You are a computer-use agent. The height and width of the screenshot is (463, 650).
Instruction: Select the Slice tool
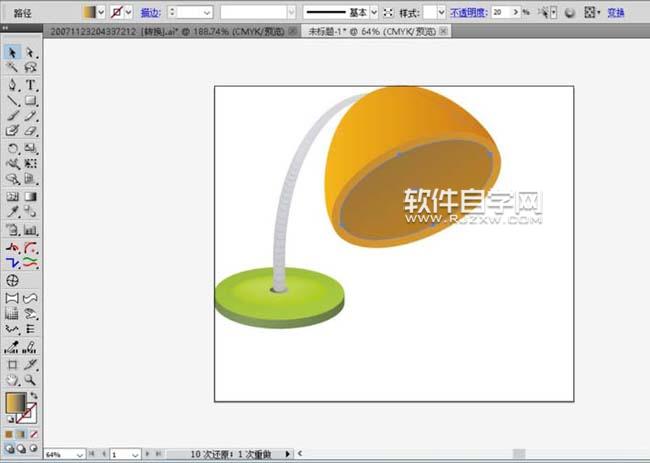click(x=30, y=365)
